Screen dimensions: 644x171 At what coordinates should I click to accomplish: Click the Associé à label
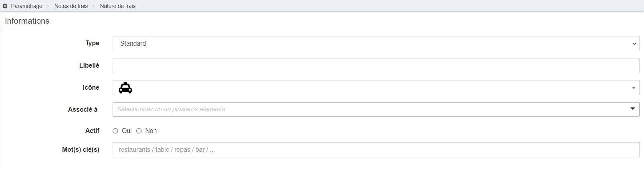83,109
